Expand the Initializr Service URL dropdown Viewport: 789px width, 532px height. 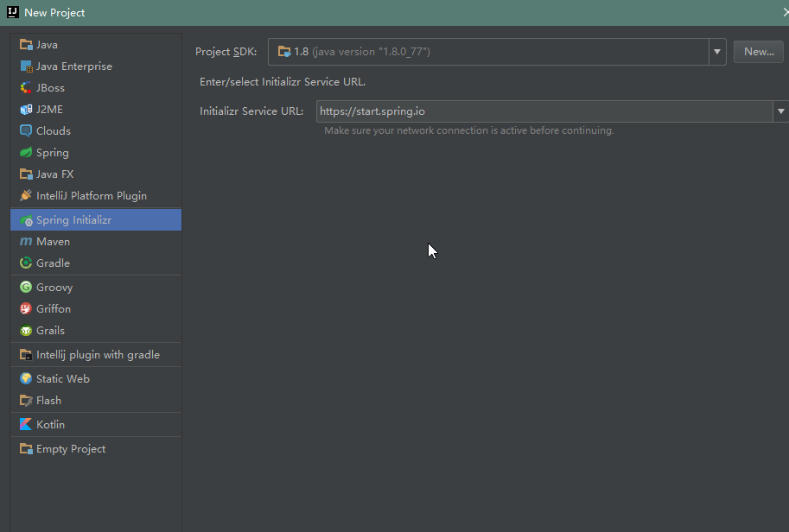780,111
